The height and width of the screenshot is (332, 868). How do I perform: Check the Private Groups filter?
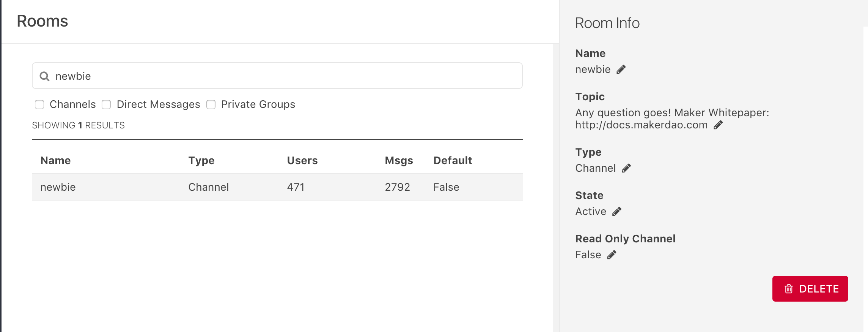click(x=211, y=104)
